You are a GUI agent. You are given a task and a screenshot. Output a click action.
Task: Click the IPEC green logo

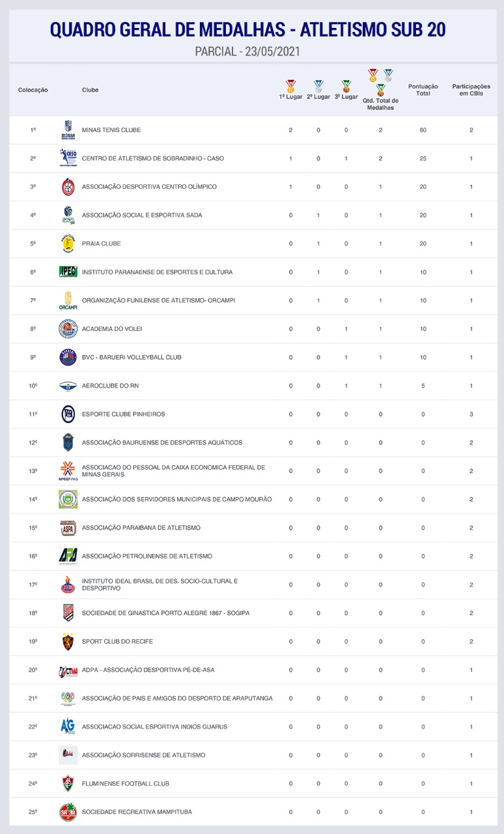coord(68,272)
